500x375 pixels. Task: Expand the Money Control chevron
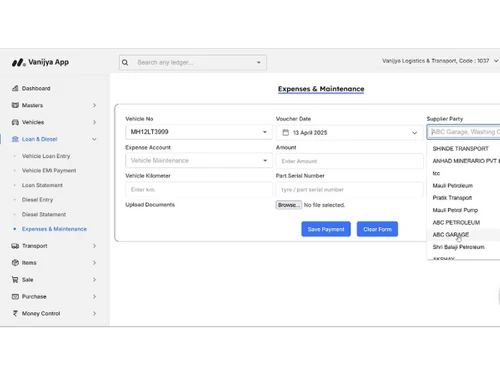[94, 314]
